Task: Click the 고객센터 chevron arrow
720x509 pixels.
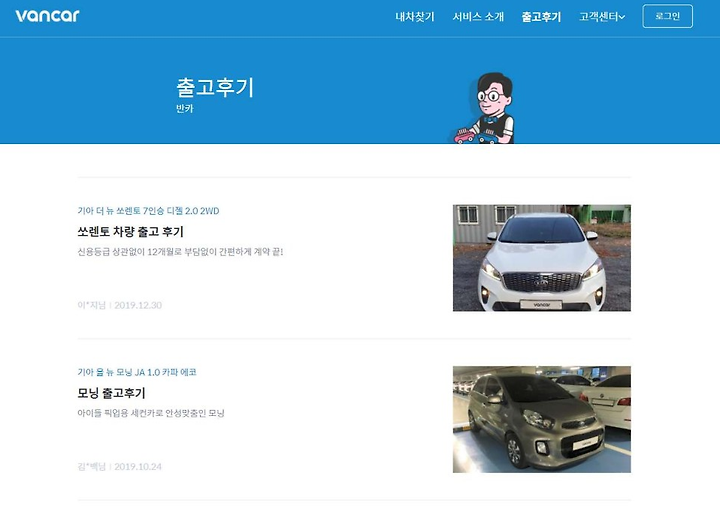Action: tap(622, 17)
